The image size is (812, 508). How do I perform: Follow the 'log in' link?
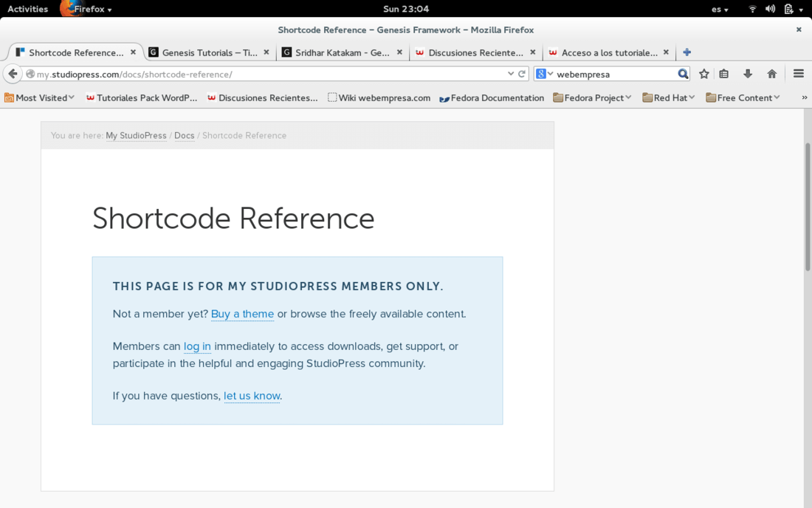tap(197, 346)
